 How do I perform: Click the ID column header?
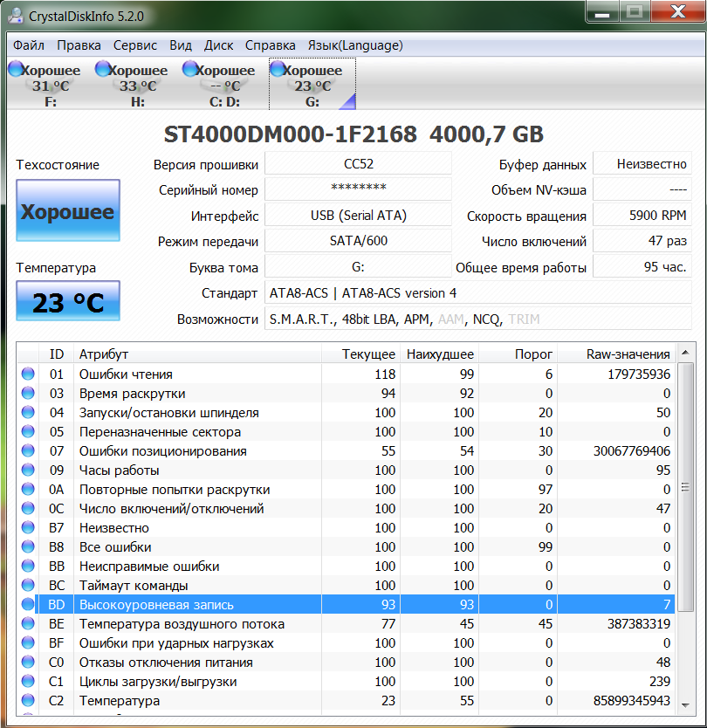pos(56,354)
